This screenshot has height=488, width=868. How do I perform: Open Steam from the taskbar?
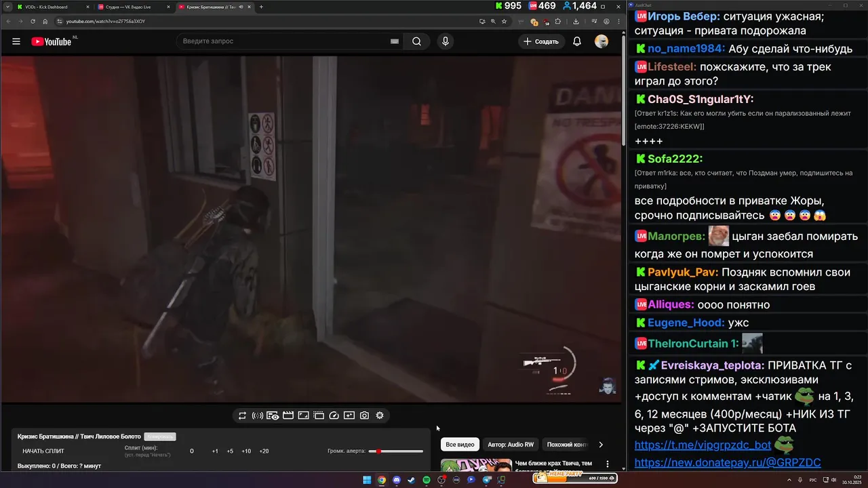pos(412,480)
